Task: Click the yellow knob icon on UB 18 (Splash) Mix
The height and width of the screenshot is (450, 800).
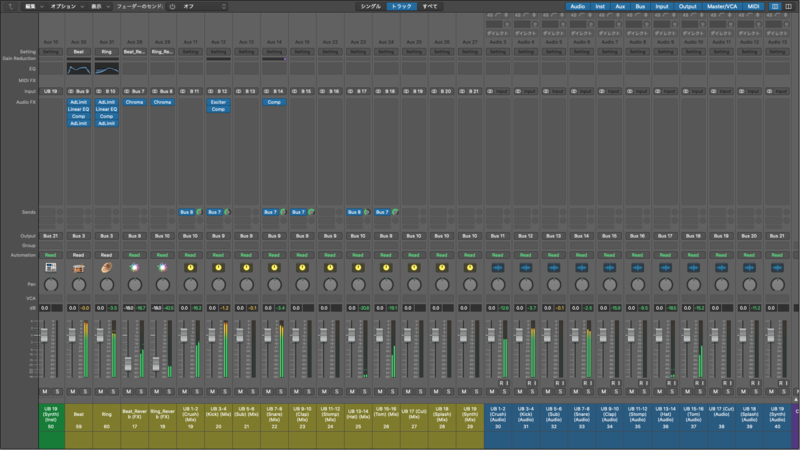Action: (x=442, y=267)
